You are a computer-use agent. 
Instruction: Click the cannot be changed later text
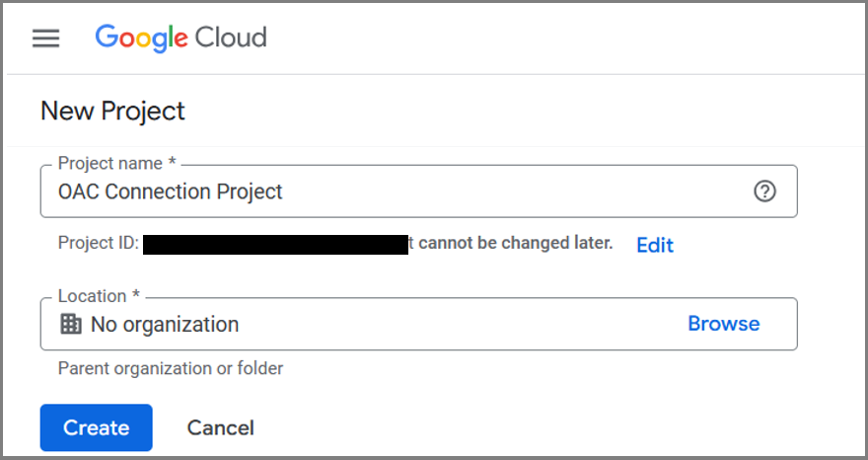tap(515, 243)
